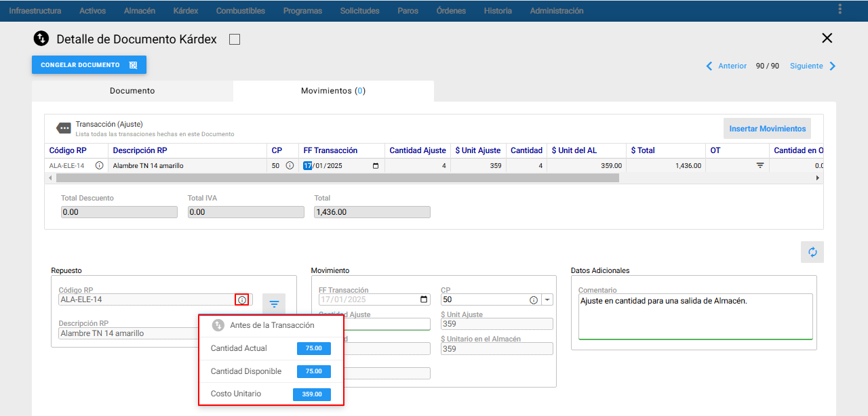Image resolution: width=868 pixels, height=416 pixels.
Task: Open the Activos menu
Action: tap(93, 11)
